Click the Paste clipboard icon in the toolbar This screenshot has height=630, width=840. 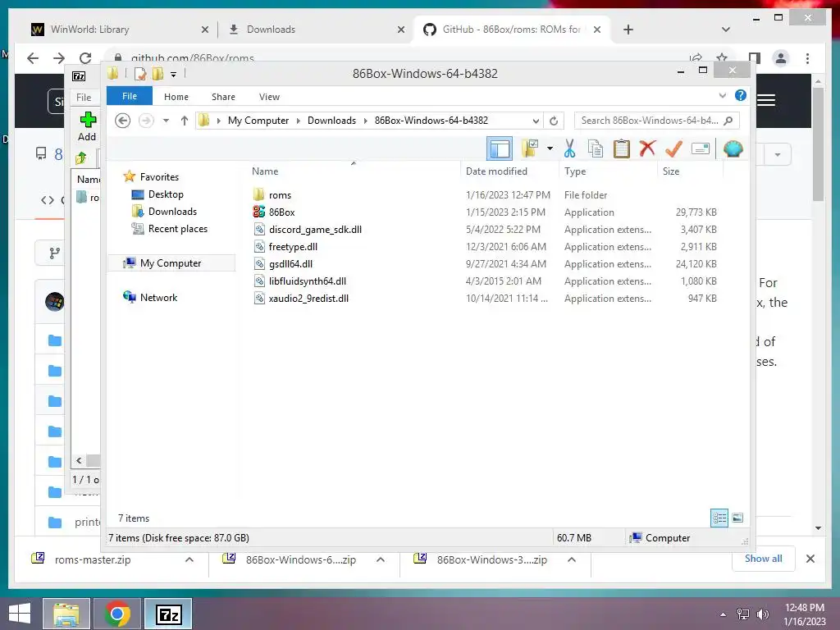(x=622, y=148)
